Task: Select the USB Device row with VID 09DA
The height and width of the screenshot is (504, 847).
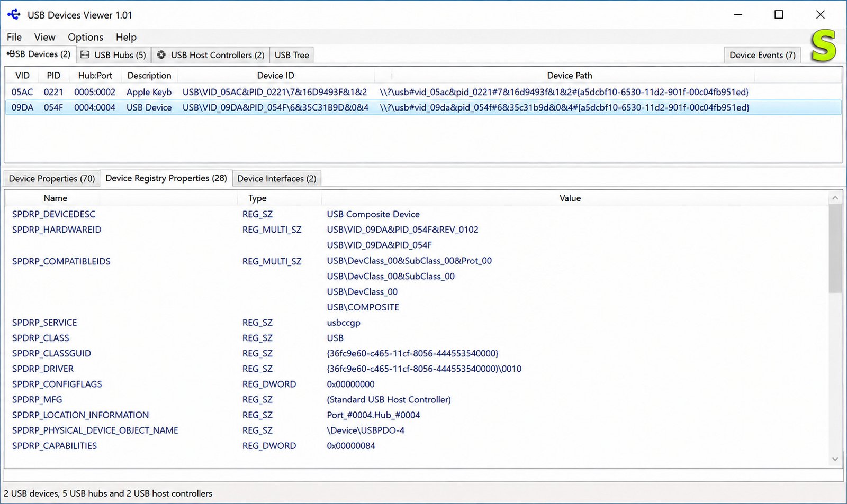Action: click(x=423, y=107)
